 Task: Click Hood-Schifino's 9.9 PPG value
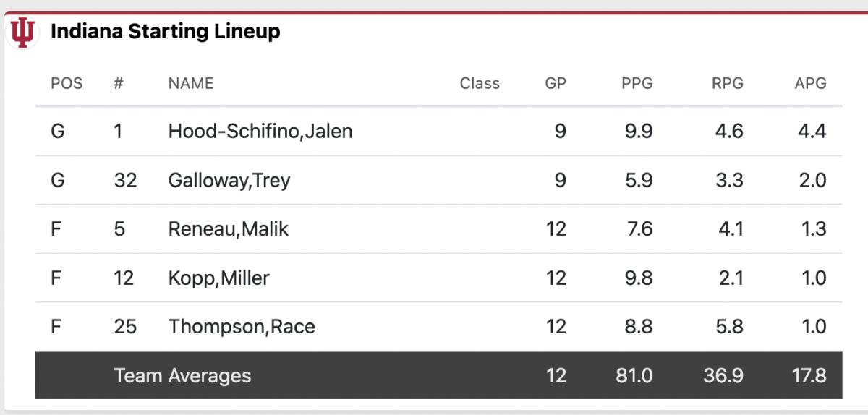coord(637,132)
